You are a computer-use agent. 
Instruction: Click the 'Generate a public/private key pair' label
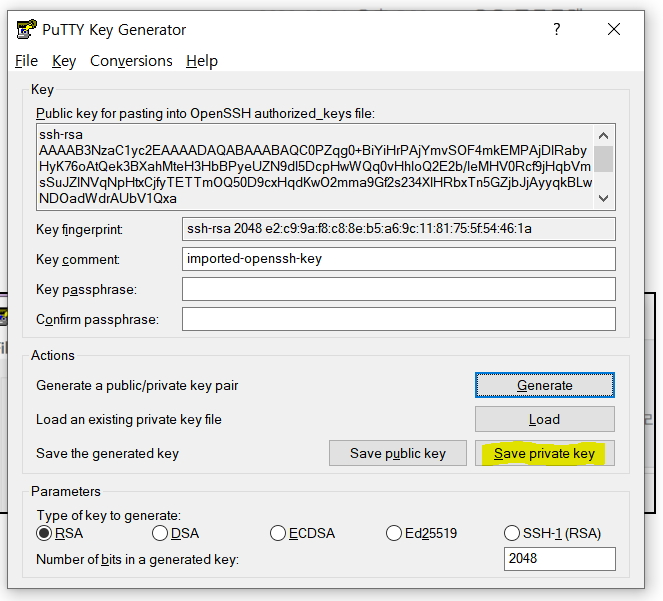pos(137,386)
